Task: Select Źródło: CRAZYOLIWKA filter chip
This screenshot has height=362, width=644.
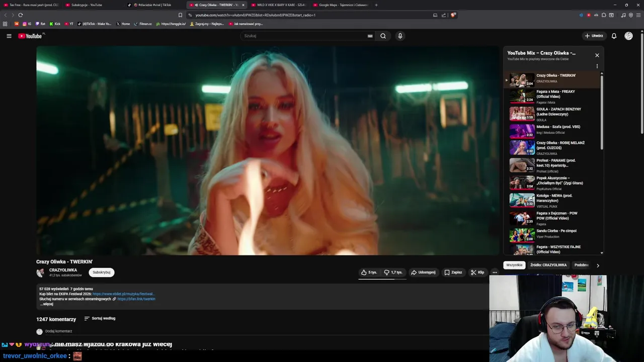Action: (548, 265)
